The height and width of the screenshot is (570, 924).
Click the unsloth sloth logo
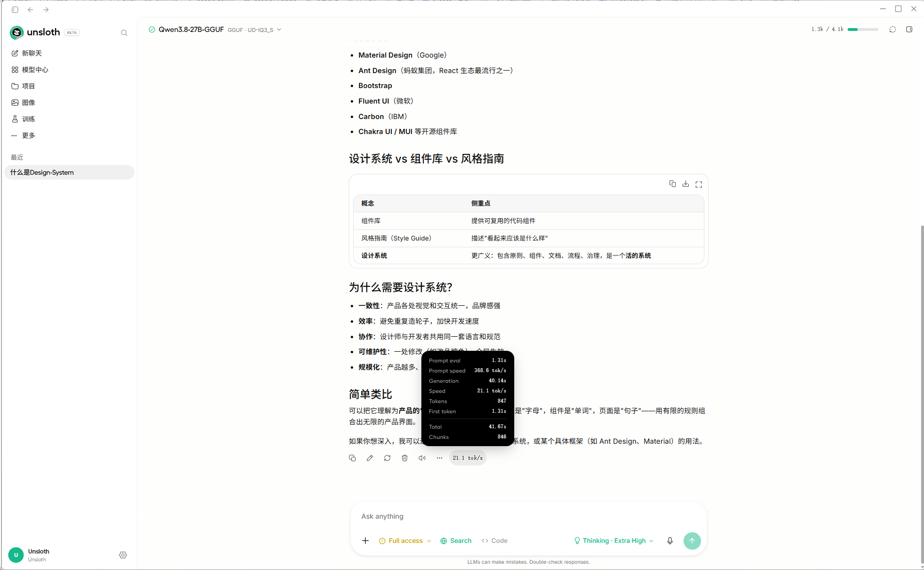click(16, 32)
